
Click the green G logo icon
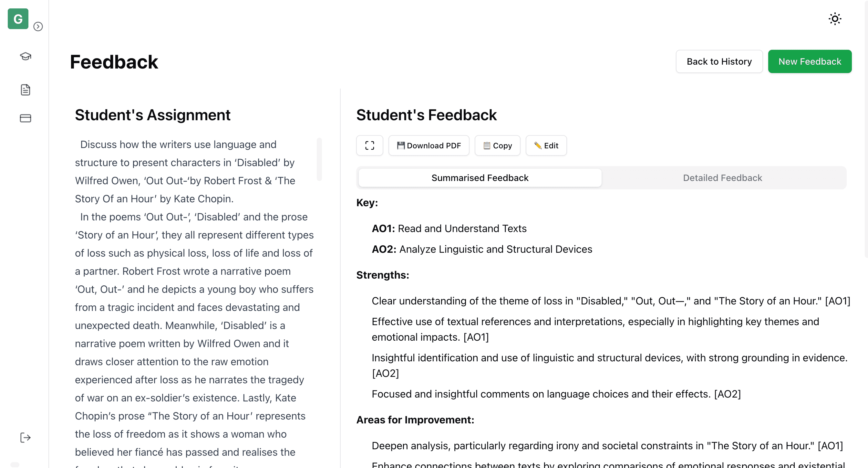point(18,19)
